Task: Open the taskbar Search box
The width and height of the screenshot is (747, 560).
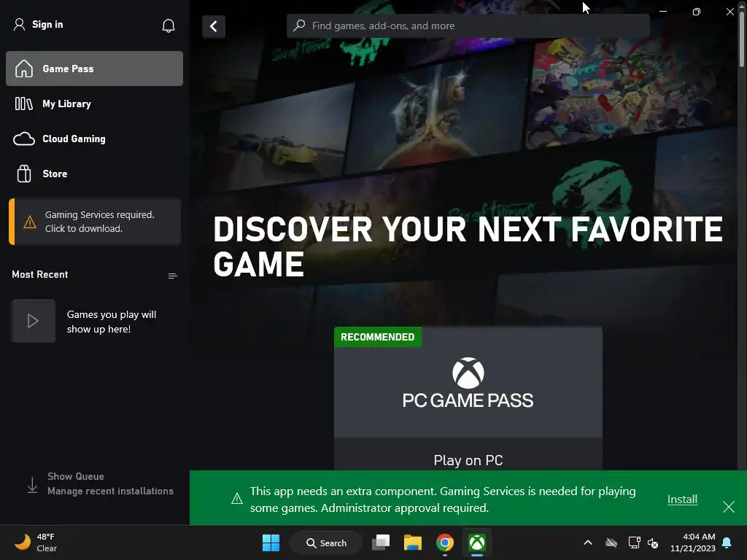Action: coord(326,542)
